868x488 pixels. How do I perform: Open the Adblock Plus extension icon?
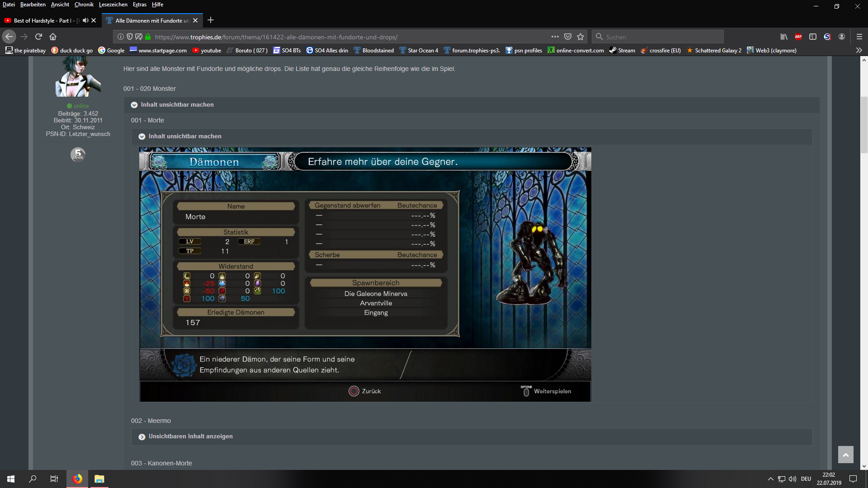click(x=798, y=37)
